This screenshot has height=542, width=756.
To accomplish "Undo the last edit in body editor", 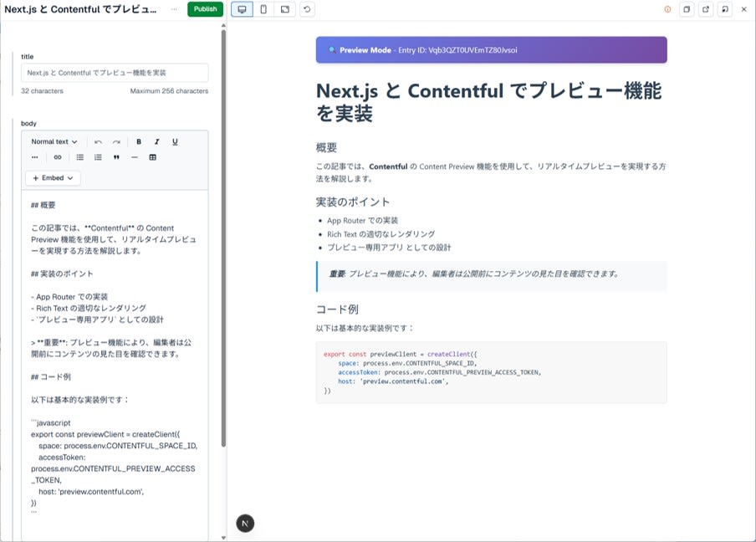I will (x=99, y=141).
